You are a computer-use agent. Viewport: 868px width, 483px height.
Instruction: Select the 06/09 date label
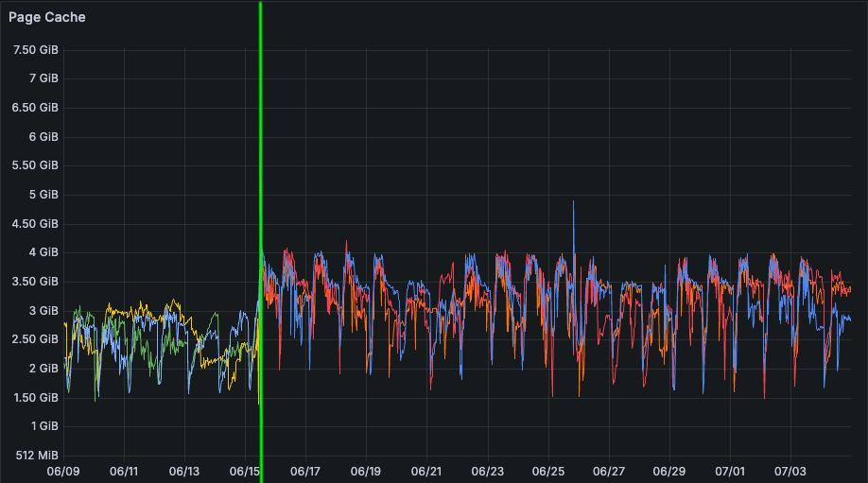[63, 472]
